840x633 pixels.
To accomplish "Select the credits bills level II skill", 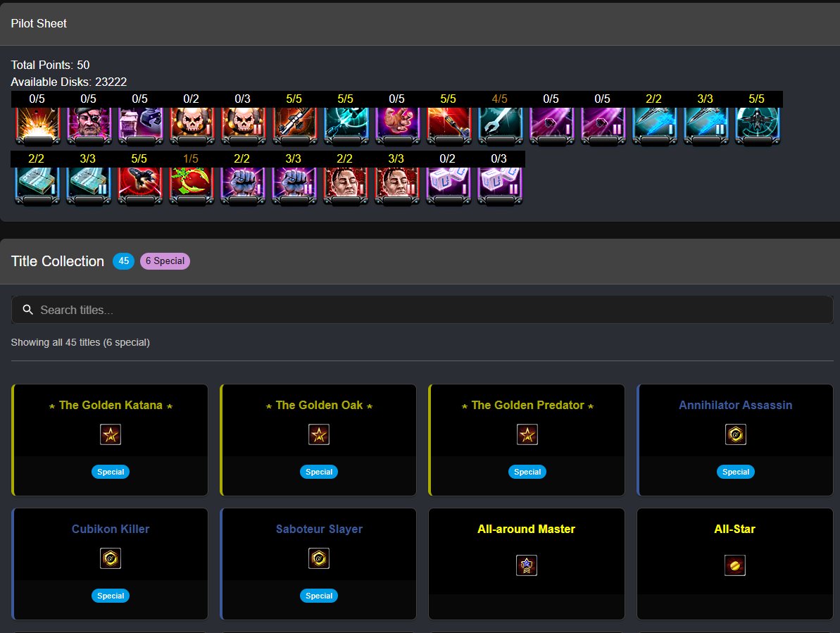I will point(88,186).
